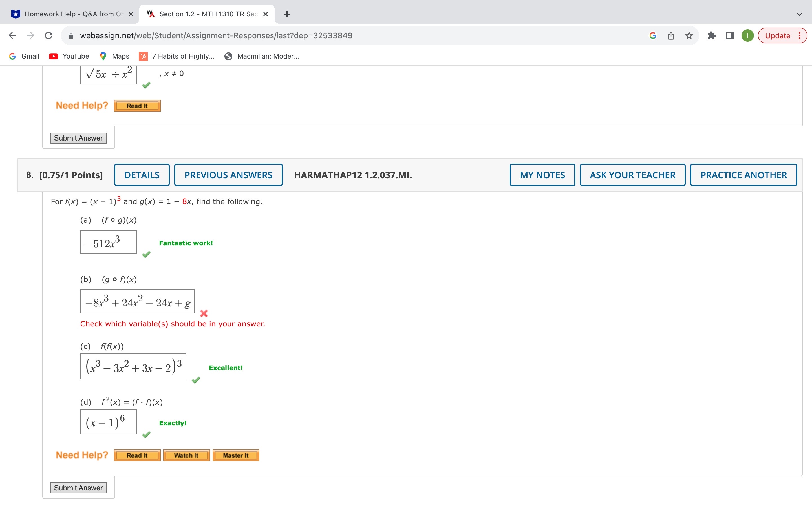The width and height of the screenshot is (812, 507).
Task: Expand DETAILS for question 8
Action: tap(142, 175)
